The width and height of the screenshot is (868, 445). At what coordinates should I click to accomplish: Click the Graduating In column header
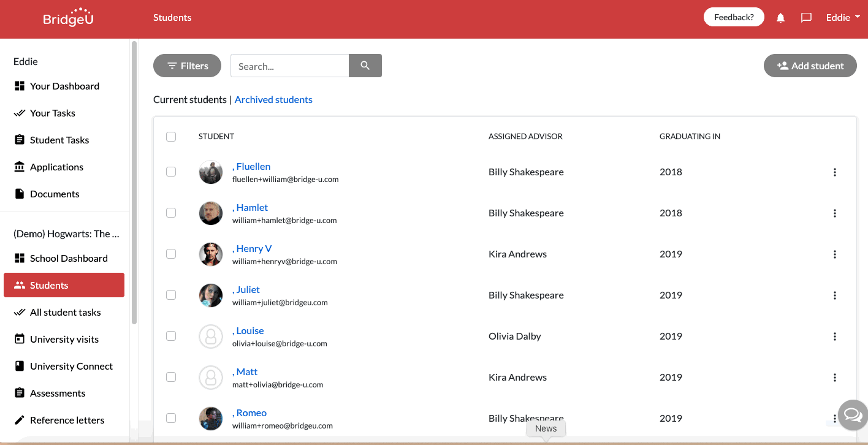690,136
